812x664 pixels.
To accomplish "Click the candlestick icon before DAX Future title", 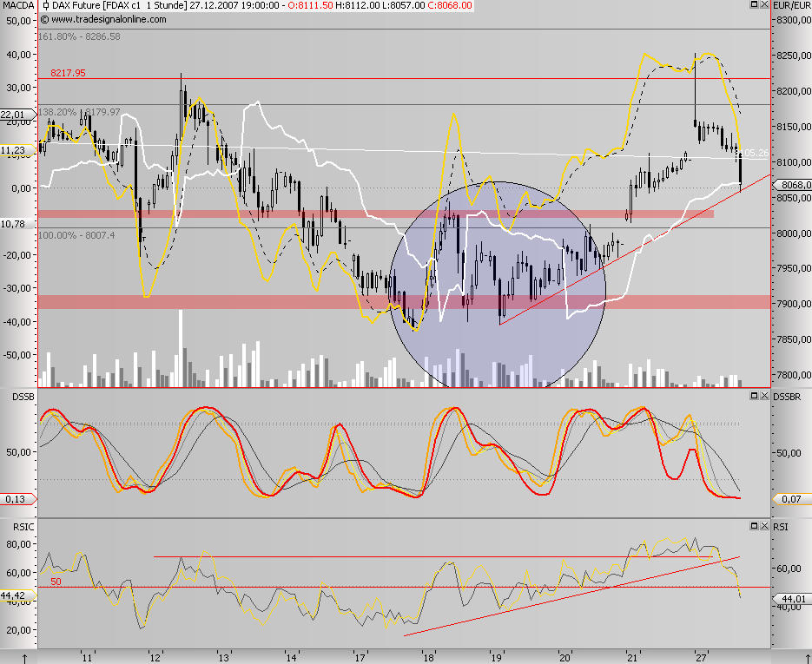I will click(x=45, y=6).
